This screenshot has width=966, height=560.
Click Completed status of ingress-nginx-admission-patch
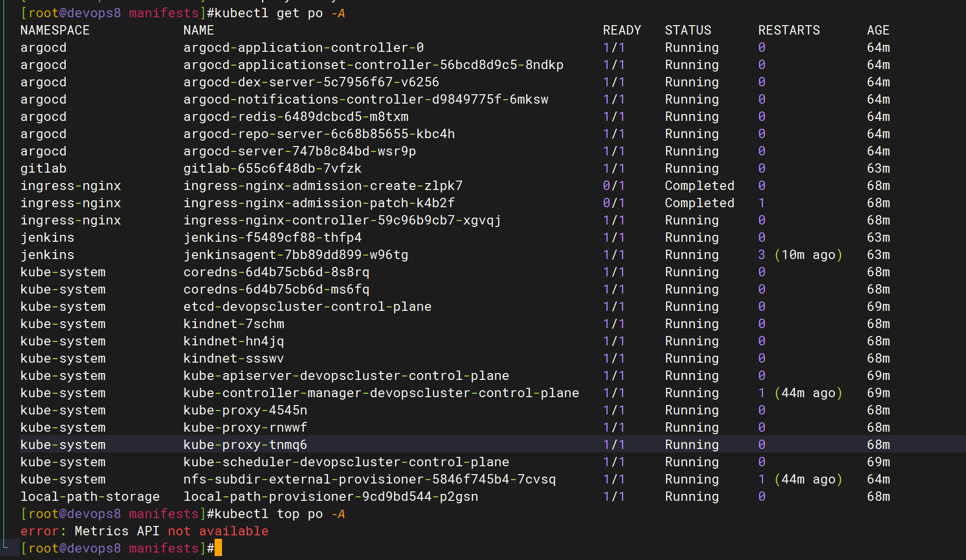[x=700, y=203]
